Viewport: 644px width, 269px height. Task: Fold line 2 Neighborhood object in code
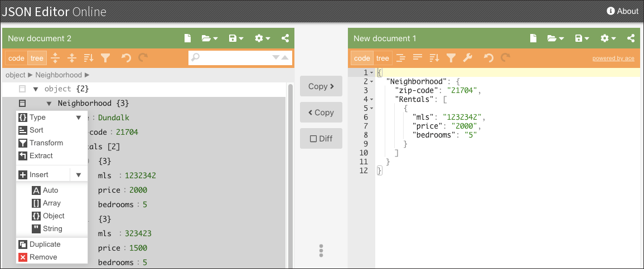pos(372,81)
